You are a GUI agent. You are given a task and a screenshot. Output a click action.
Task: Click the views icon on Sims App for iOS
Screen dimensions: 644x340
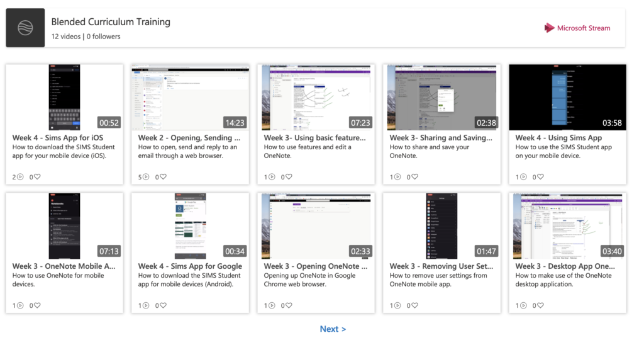[x=20, y=177]
